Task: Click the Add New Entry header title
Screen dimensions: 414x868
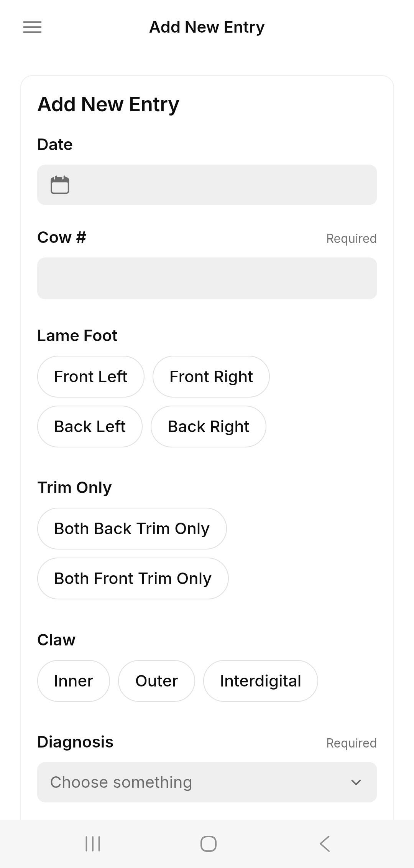Action: click(207, 27)
